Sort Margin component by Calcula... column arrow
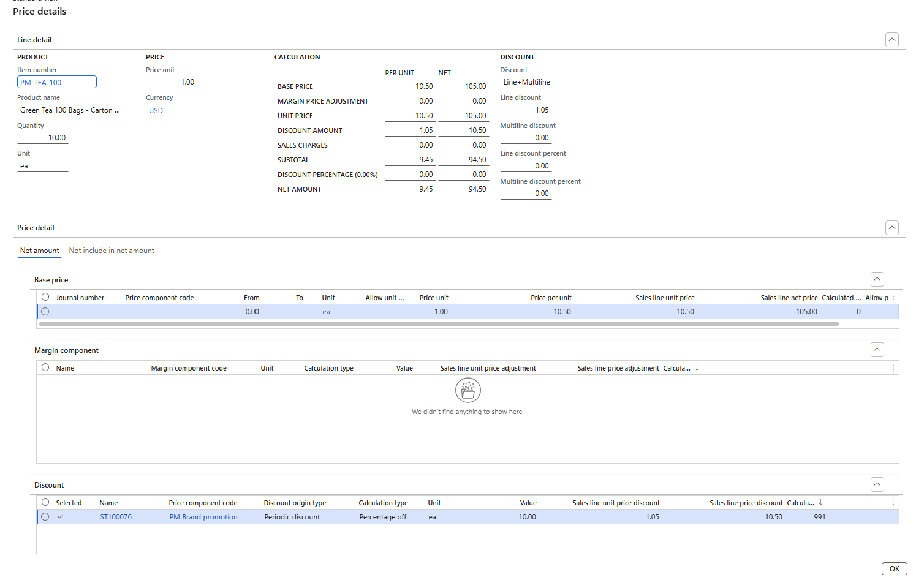 pos(697,367)
